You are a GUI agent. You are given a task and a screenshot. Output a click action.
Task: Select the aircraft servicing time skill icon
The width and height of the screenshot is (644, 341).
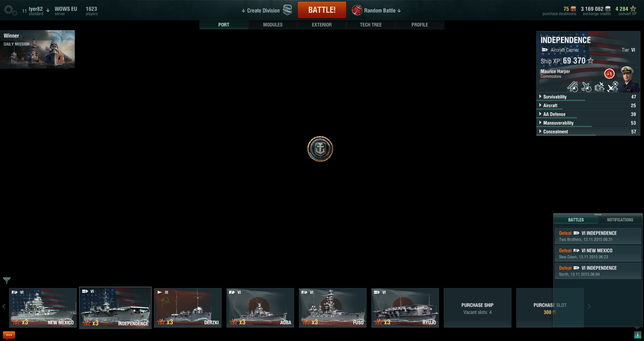point(586,87)
